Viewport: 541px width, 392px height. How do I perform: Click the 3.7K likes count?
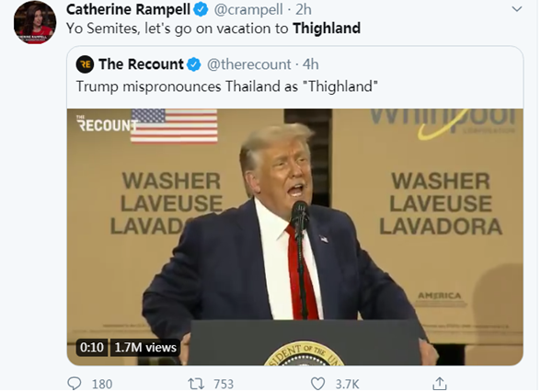point(347,384)
